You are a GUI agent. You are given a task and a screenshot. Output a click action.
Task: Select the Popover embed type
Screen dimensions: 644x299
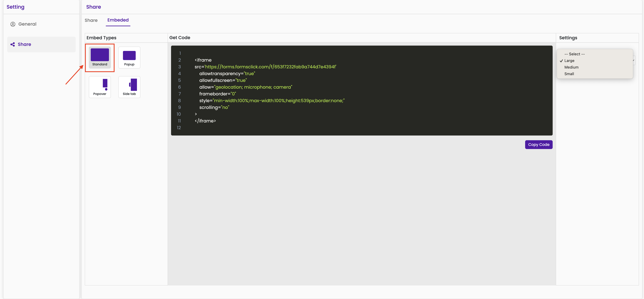click(100, 87)
